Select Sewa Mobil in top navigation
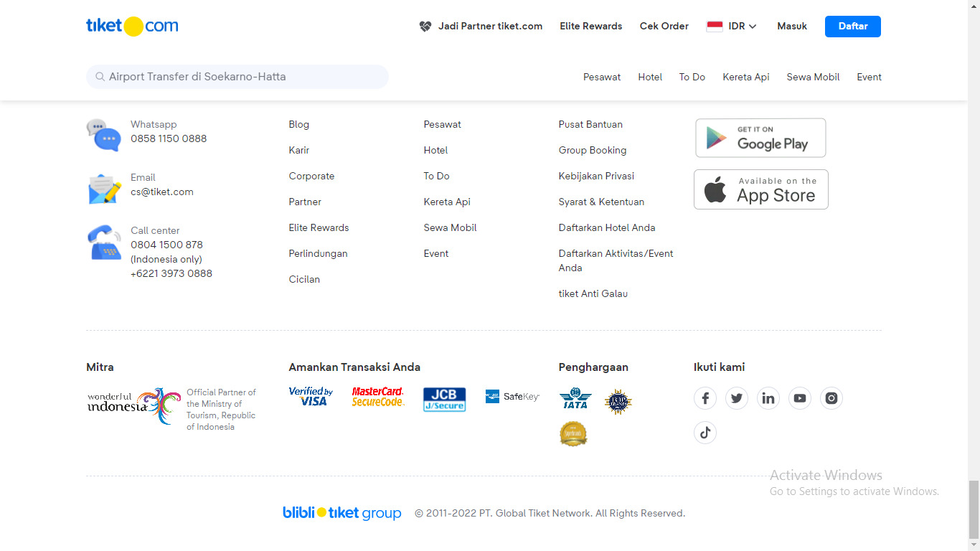The height and width of the screenshot is (551, 980). pyautogui.click(x=813, y=77)
